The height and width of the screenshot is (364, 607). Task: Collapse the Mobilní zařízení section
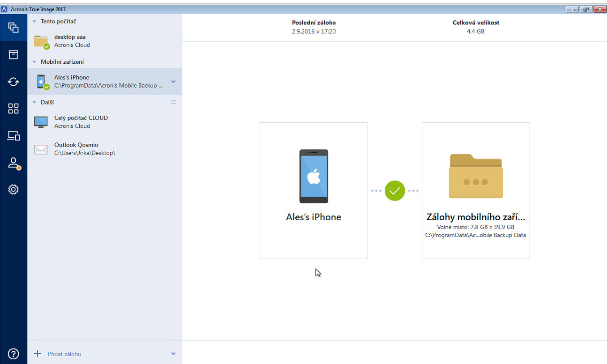pos(34,62)
